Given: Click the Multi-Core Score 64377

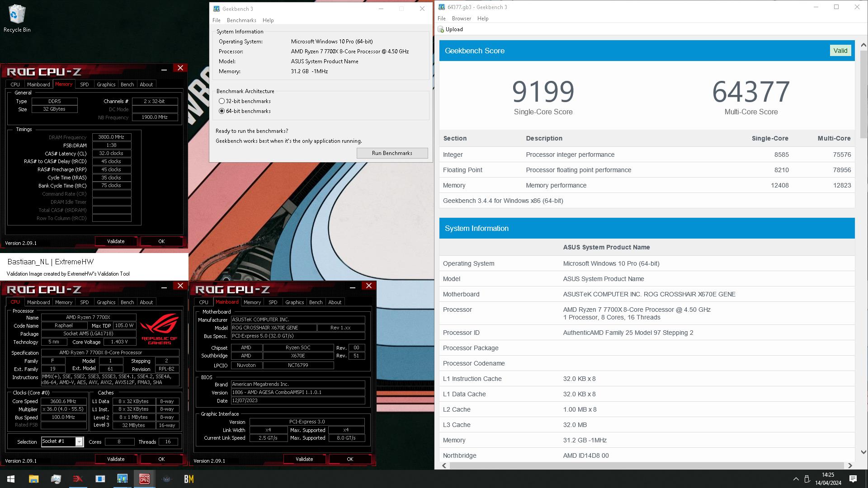Looking at the screenshot, I should point(751,91).
